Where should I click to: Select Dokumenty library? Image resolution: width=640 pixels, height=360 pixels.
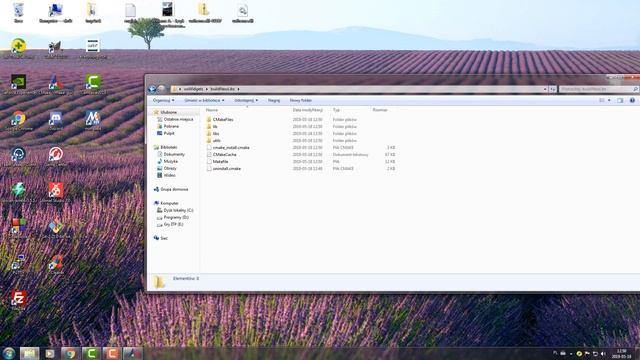click(x=174, y=154)
